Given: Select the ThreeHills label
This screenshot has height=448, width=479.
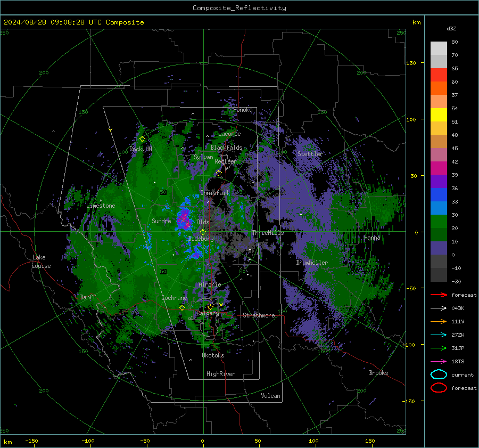Looking at the screenshot, I should [x=268, y=233].
